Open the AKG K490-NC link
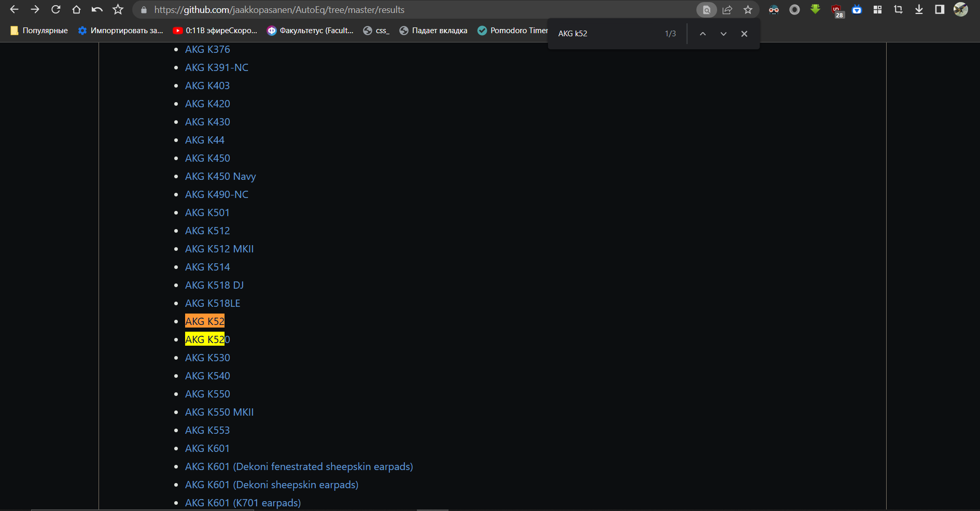Image resolution: width=980 pixels, height=511 pixels. pyautogui.click(x=217, y=194)
